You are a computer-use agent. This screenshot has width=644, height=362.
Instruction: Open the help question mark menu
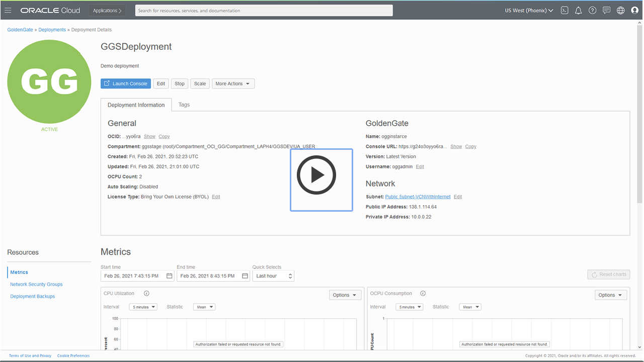click(x=593, y=11)
